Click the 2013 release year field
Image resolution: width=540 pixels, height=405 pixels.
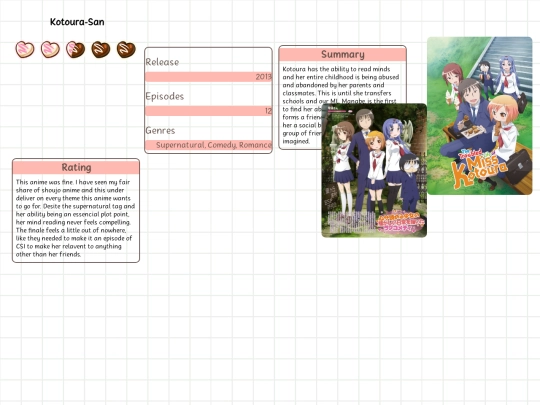[x=208, y=77]
